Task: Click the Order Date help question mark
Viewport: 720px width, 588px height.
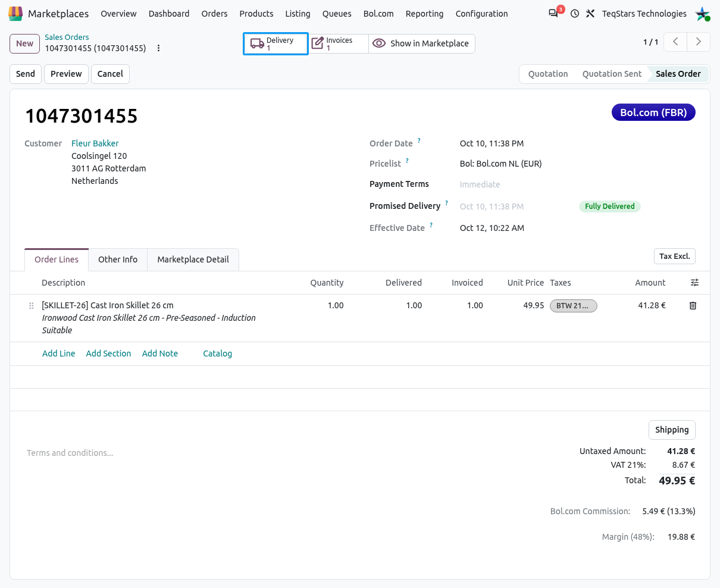Action: point(419,141)
